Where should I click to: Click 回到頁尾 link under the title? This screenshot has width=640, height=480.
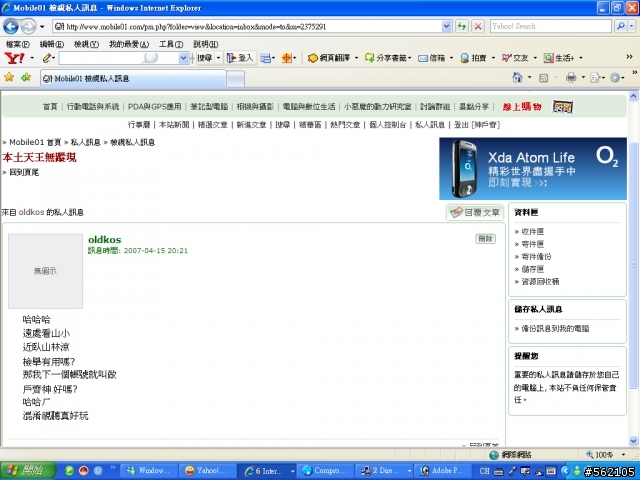click(24, 173)
